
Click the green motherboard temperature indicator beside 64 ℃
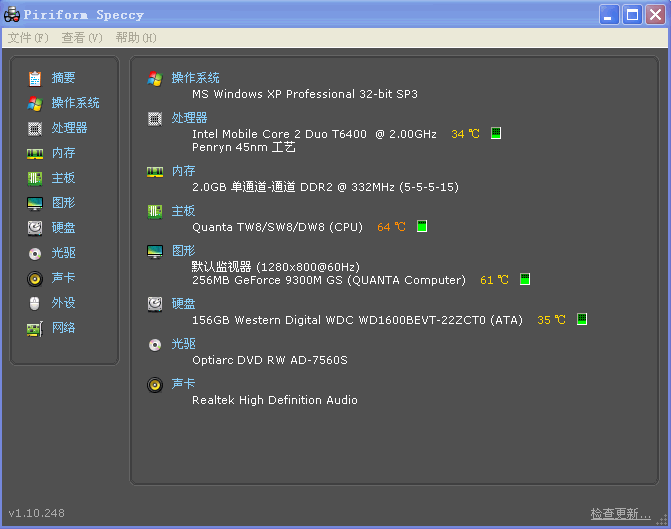tap(422, 226)
